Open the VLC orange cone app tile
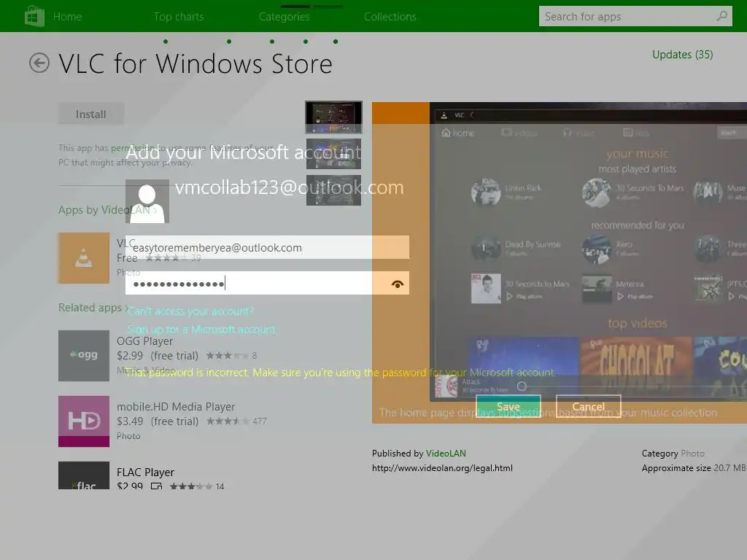The image size is (747, 560). pos(84,258)
